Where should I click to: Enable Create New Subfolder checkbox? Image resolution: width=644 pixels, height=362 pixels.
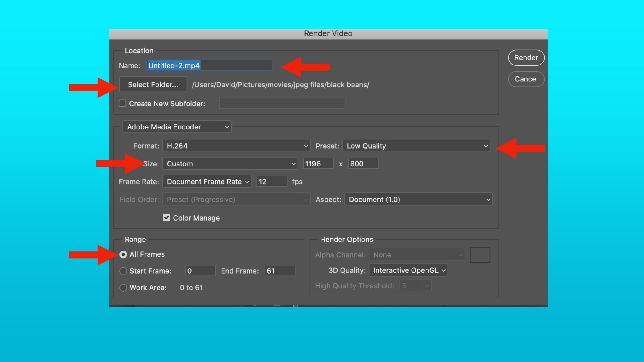coord(123,103)
